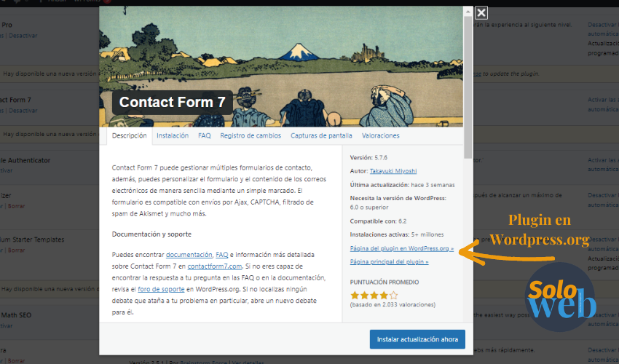
Task: Click the star rating icons
Action: 374,295
